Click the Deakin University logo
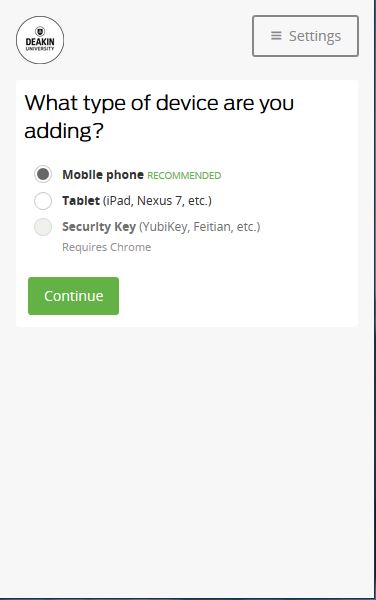 pos(40,40)
